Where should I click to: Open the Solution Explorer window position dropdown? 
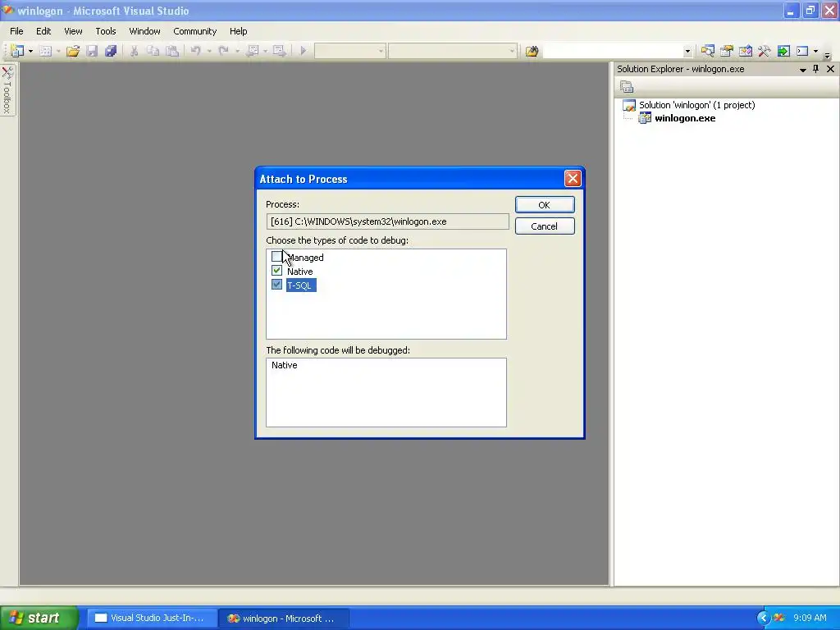[802, 69]
